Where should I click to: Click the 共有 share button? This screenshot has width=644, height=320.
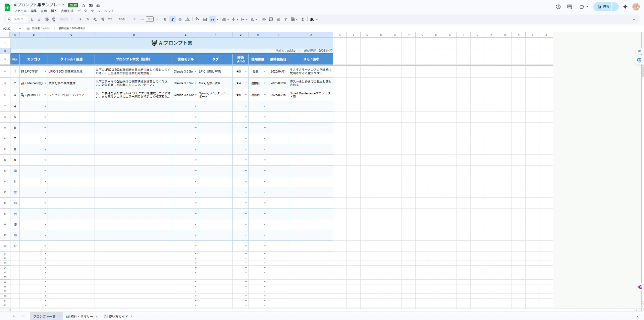603,7
